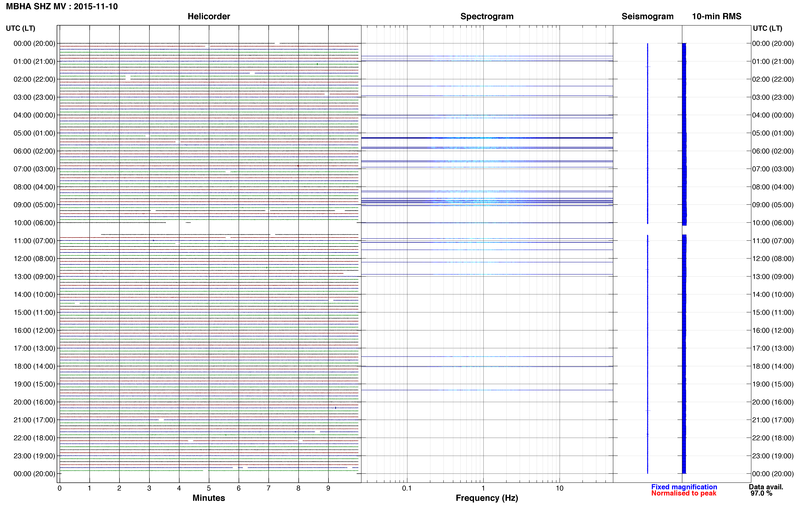Click '22:00 (18:00)' on the right time axis
This screenshot has height=508, width=812.
click(773, 438)
